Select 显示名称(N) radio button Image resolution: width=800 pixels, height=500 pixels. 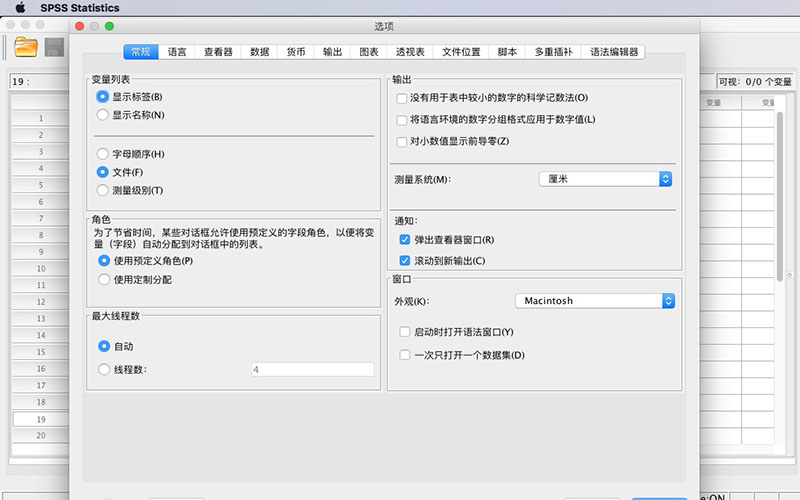(103, 115)
